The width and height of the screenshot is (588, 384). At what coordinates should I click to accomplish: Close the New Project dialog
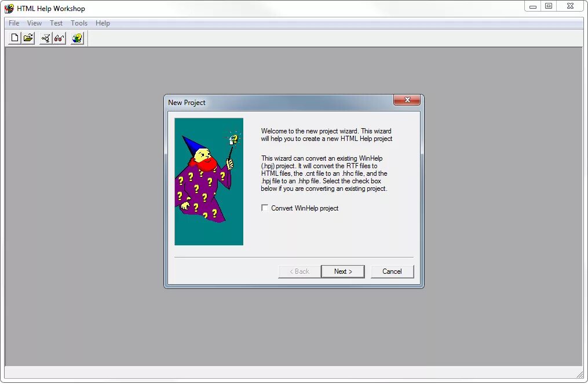pos(407,100)
